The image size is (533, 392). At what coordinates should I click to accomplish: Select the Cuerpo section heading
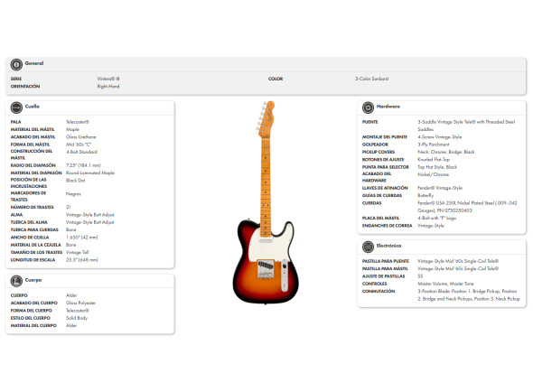tap(33, 280)
